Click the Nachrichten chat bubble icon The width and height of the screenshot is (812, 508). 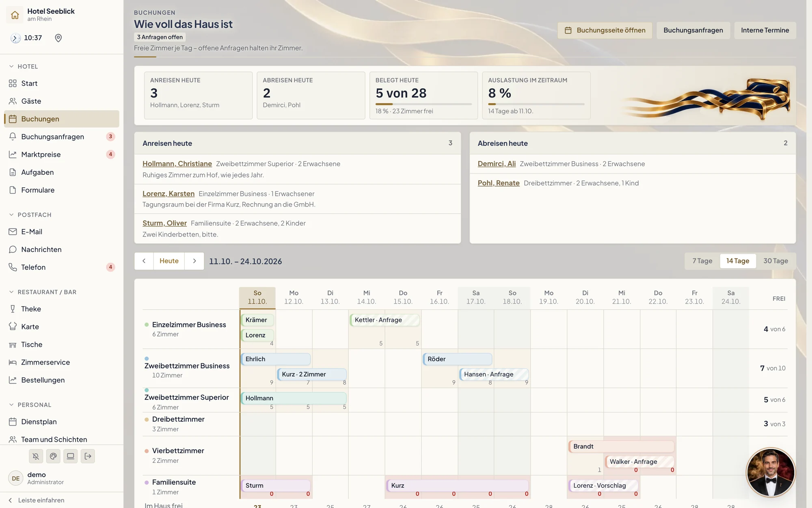[x=13, y=250]
